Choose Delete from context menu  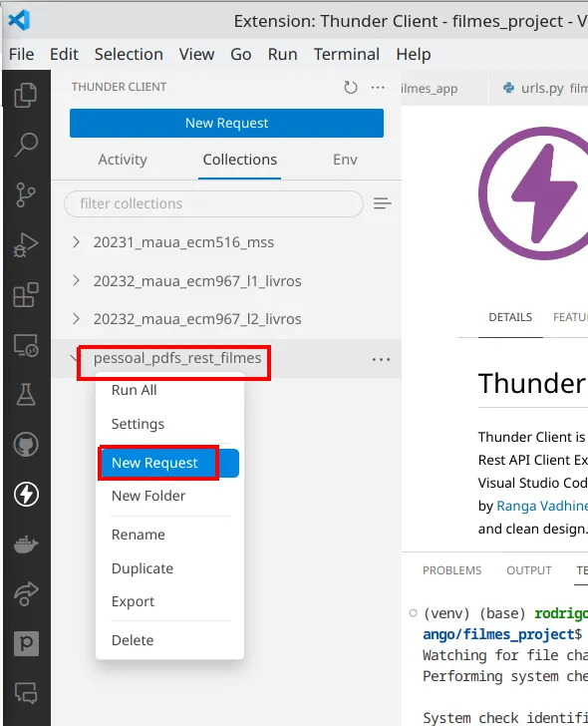click(x=169, y=640)
